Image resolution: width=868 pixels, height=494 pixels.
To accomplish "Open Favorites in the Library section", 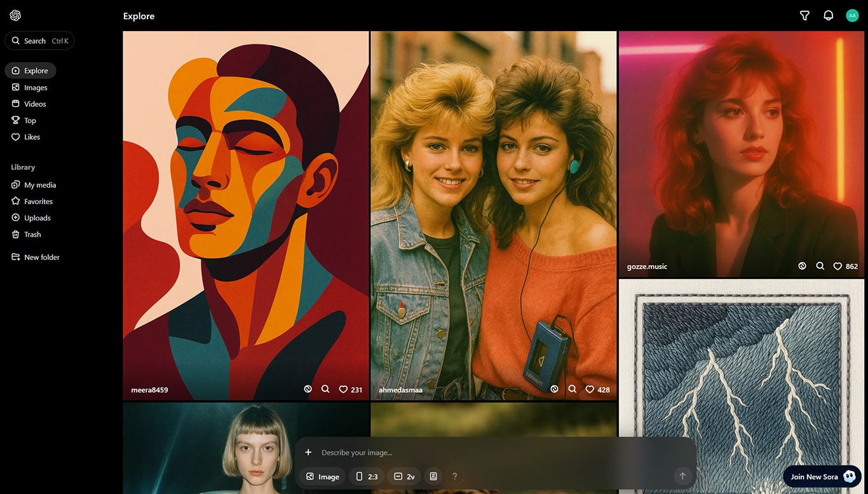I will click(x=38, y=202).
